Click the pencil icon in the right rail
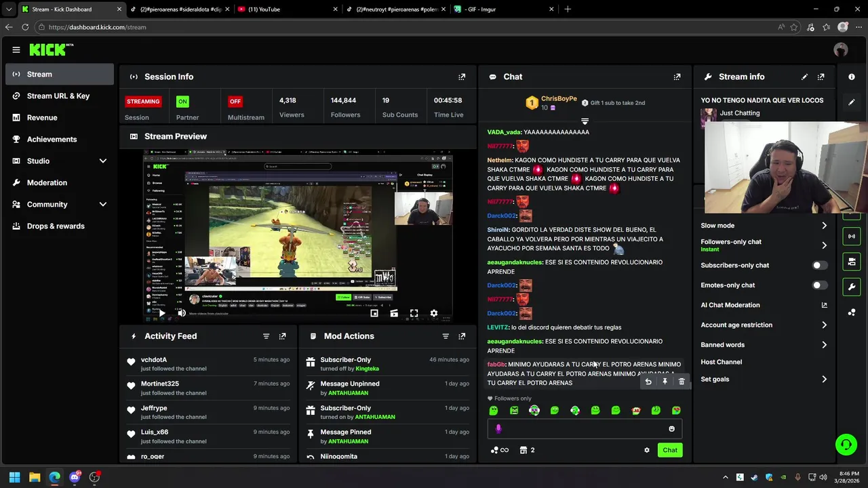Screen dimensions: 868x488 [852, 102]
